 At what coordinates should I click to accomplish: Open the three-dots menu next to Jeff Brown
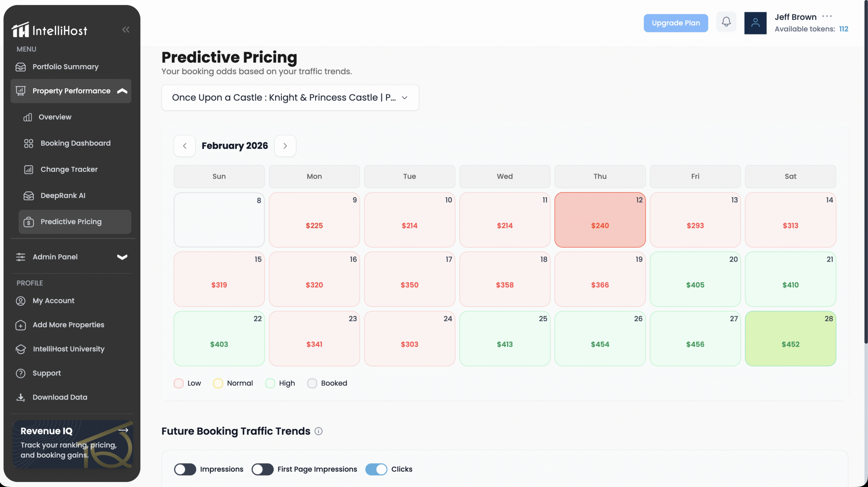pos(827,16)
